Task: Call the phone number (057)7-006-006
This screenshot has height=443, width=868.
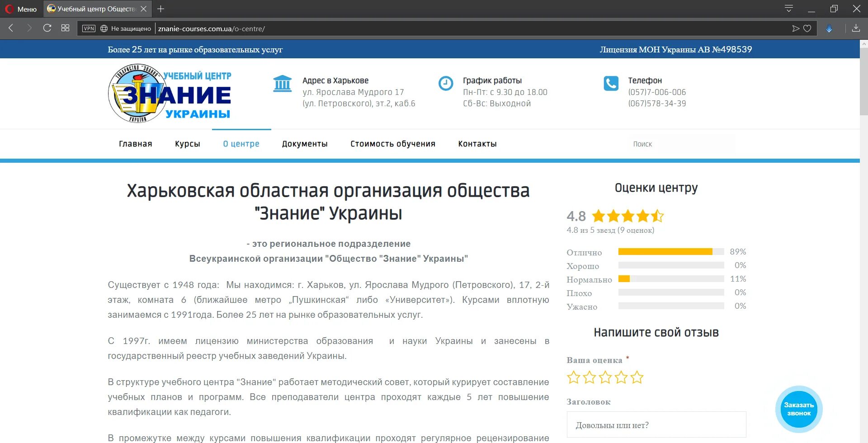Action: [657, 92]
